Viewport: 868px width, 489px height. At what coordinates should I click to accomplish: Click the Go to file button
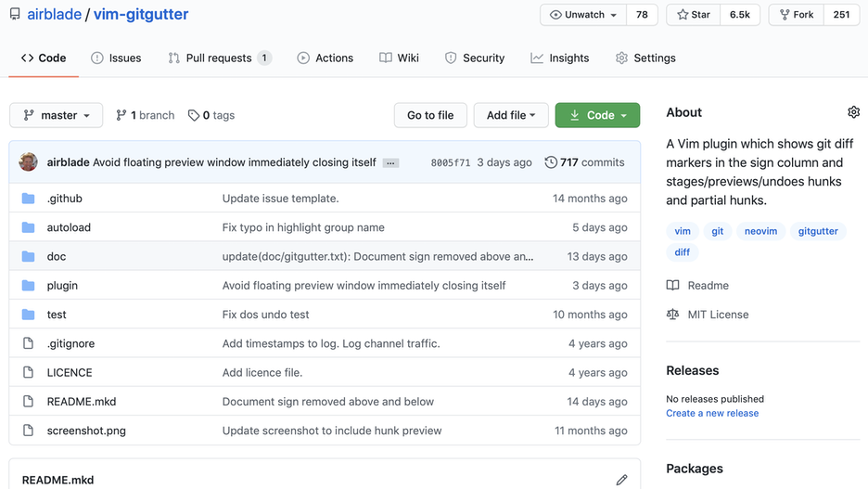430,115
